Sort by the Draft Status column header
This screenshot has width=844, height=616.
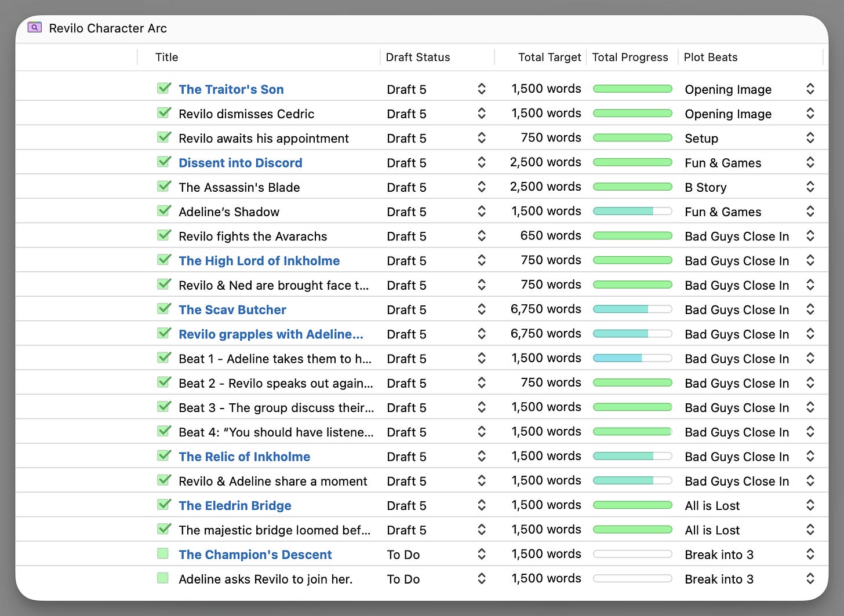point(418,57)
